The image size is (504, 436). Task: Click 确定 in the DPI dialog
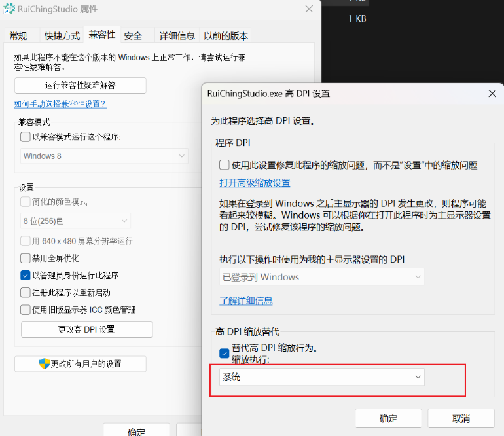[x=388, y=418]
